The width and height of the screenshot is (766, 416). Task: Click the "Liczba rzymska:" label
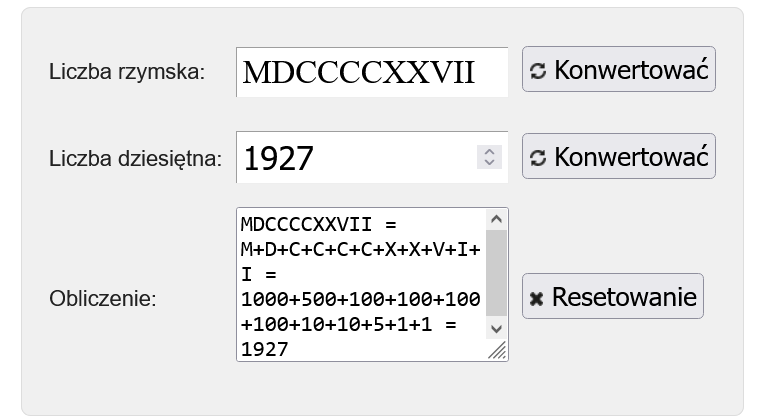127,72
